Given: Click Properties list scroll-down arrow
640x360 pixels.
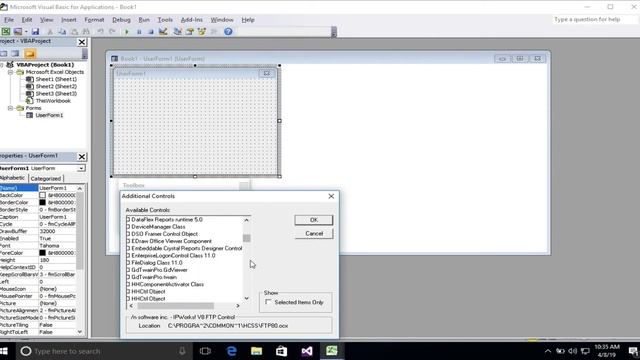Looking at the screenshot, I should [80, 332].
